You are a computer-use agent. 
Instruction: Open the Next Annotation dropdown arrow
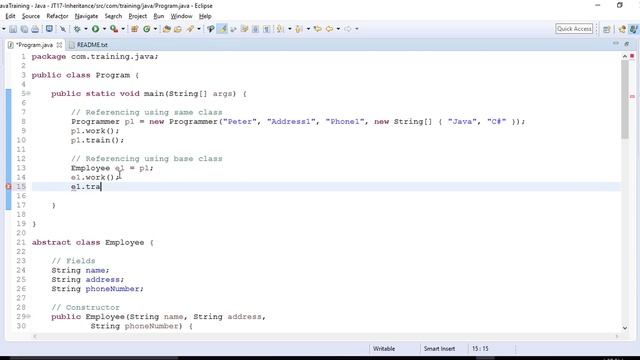pyautogui.click(x=290, y=29)
